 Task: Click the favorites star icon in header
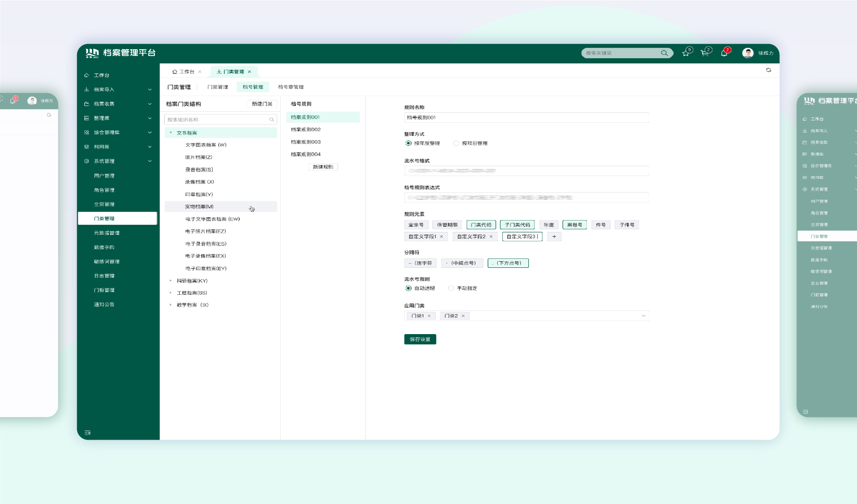(686, 53)
